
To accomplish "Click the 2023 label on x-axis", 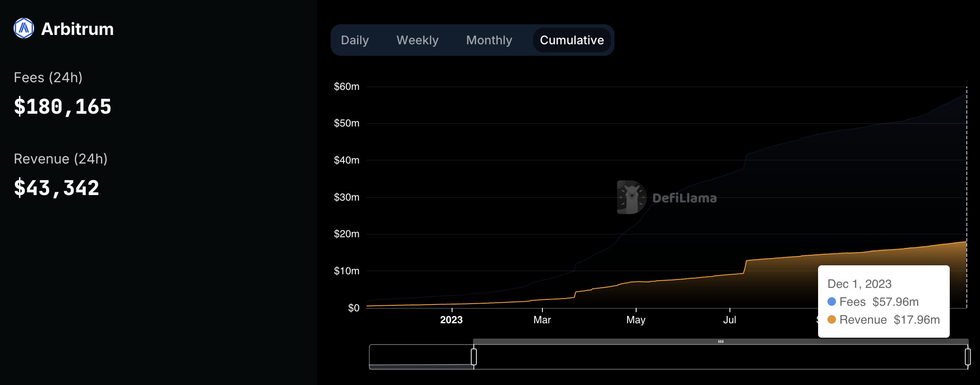I will 451,320.
